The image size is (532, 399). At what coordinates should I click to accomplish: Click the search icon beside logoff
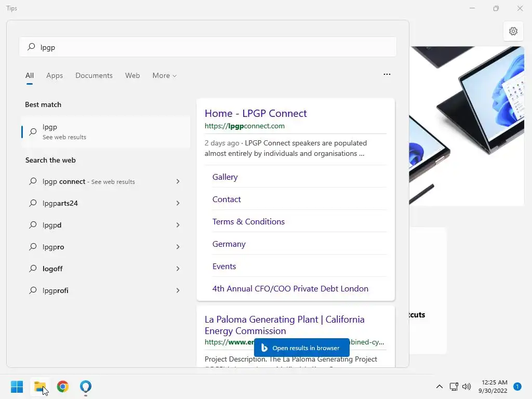pyautogui.click(x=33, y=269)
